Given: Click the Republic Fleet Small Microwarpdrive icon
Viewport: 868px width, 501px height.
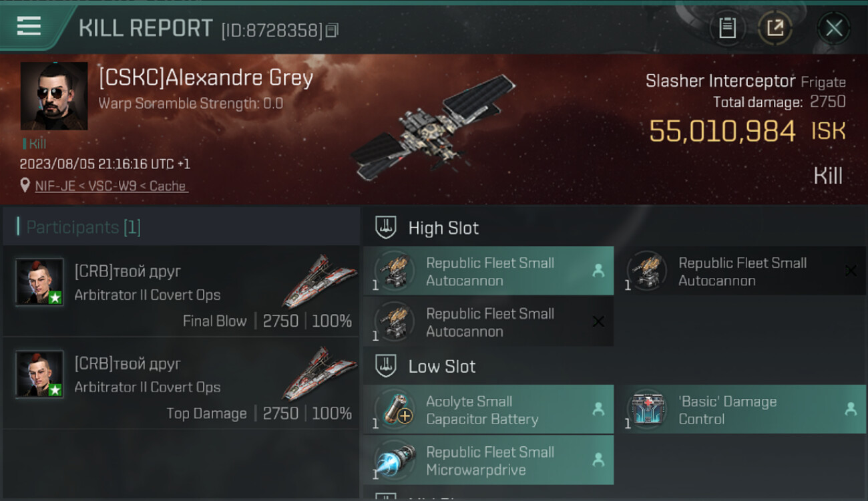Looking at the screenshot, I should [394, 460].
